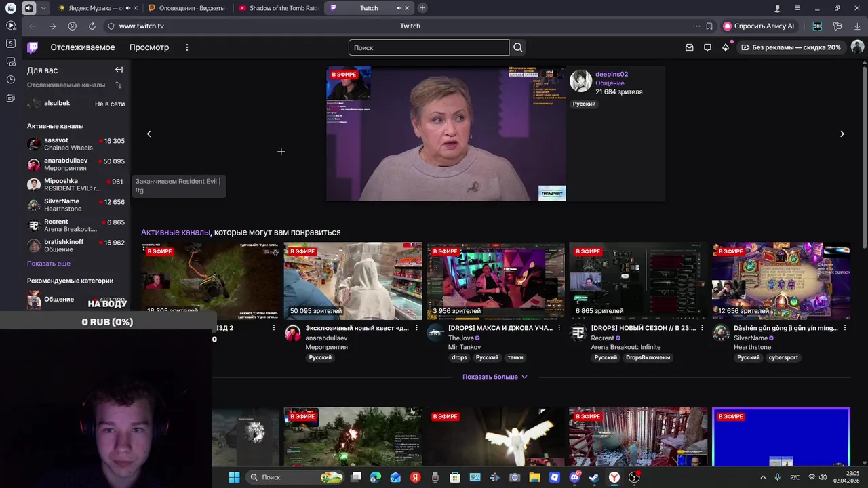868x488 pixels.
Task: Click the magnifier search button
Action: [518, 47]
